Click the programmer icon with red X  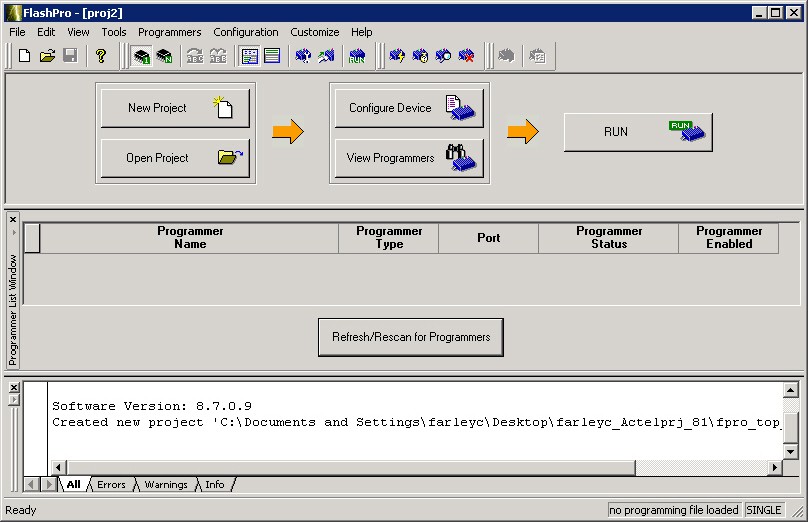466,56
